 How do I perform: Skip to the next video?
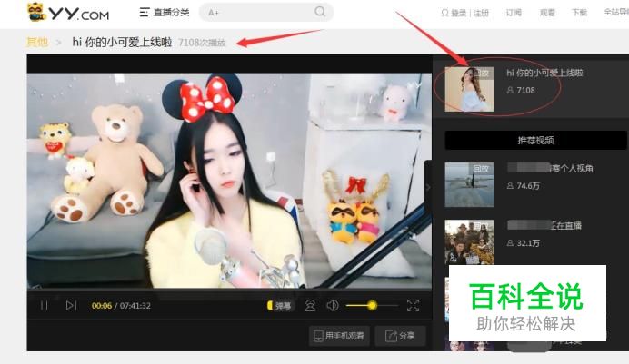click(x=71, y=306)
